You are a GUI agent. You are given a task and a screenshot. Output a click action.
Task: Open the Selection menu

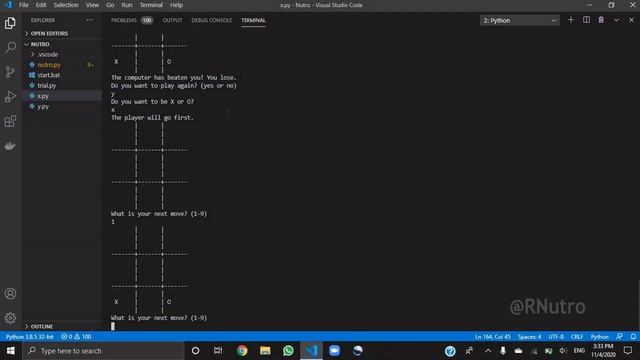point(66,5)
